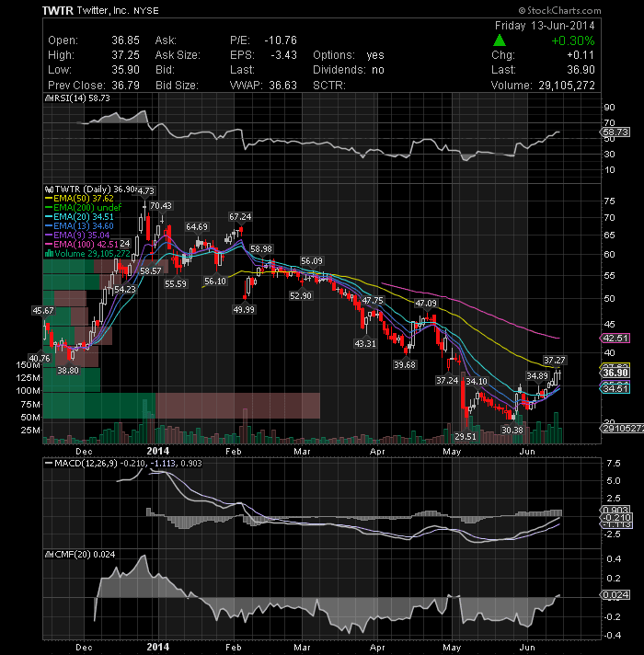Image resolution: width=644 pixels, height=655 pixels.
Task: Click the EPS value -3.43
Action: (283, 55)
